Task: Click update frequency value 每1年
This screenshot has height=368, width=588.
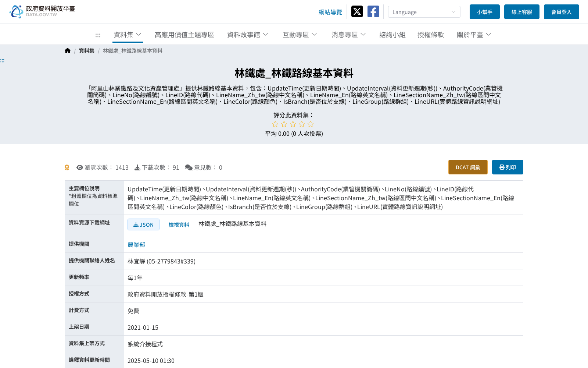Action: pyautogui.click(x=135, y=278)
